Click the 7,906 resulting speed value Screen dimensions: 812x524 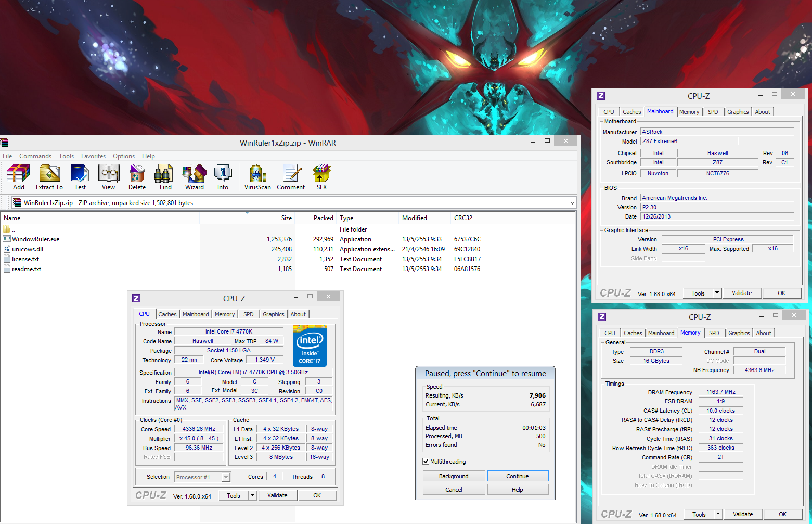pyautogui.click(x=537, y=395)
